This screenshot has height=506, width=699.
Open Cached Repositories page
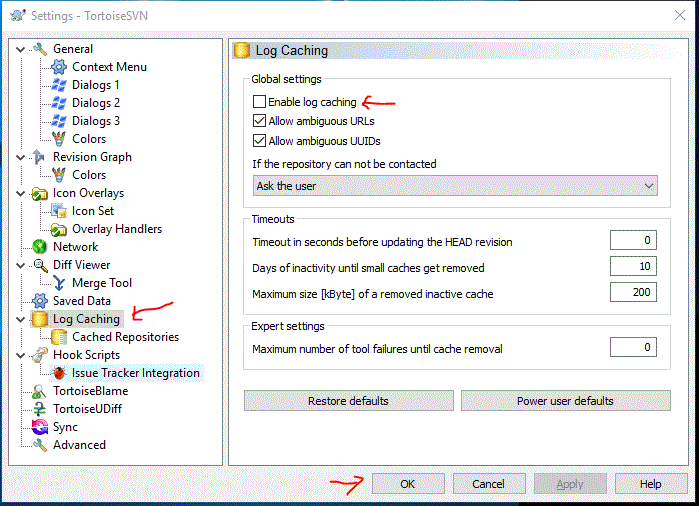(x=125, y=337)
